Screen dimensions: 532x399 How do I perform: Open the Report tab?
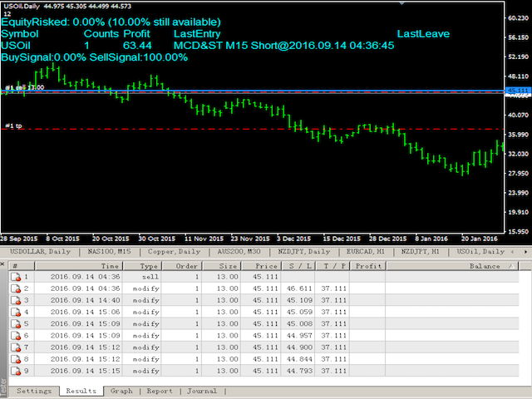click(160, 391)
